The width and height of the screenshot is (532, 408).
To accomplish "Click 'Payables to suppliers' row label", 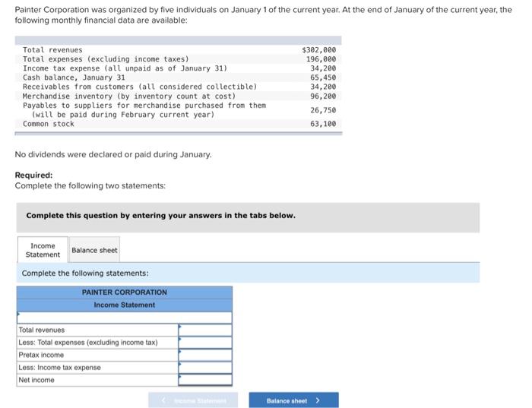I will [x=144, y=110].
